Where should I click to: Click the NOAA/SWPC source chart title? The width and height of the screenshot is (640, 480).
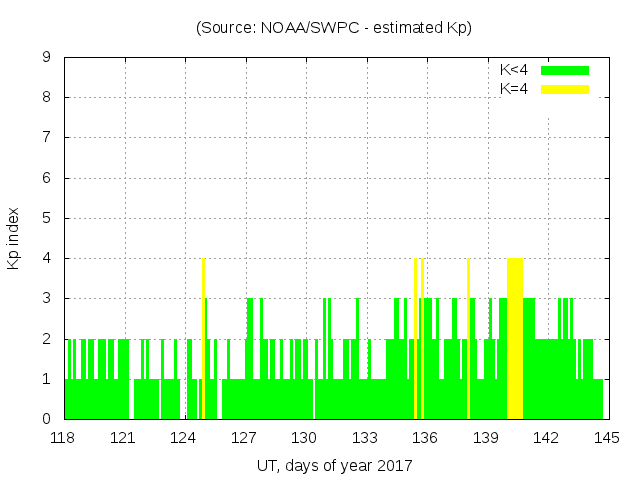pos(333,27)
